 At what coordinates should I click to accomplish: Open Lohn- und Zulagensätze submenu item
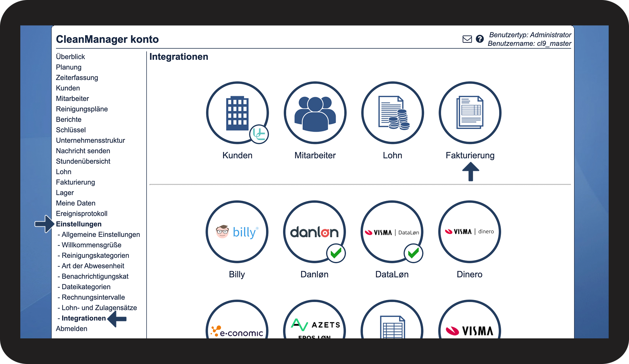[99, 308]
